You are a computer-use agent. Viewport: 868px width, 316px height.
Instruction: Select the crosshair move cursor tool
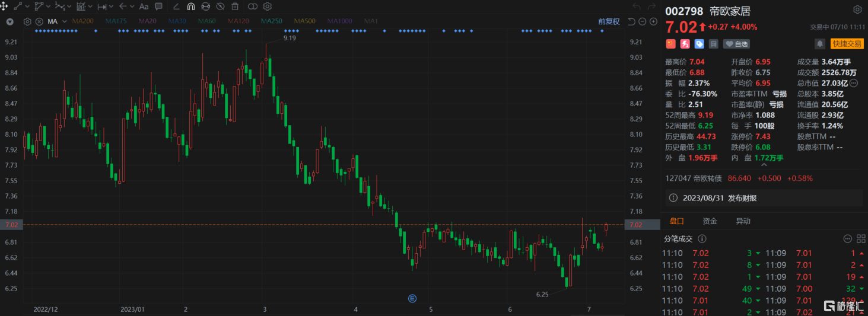(x=5, y=7)
